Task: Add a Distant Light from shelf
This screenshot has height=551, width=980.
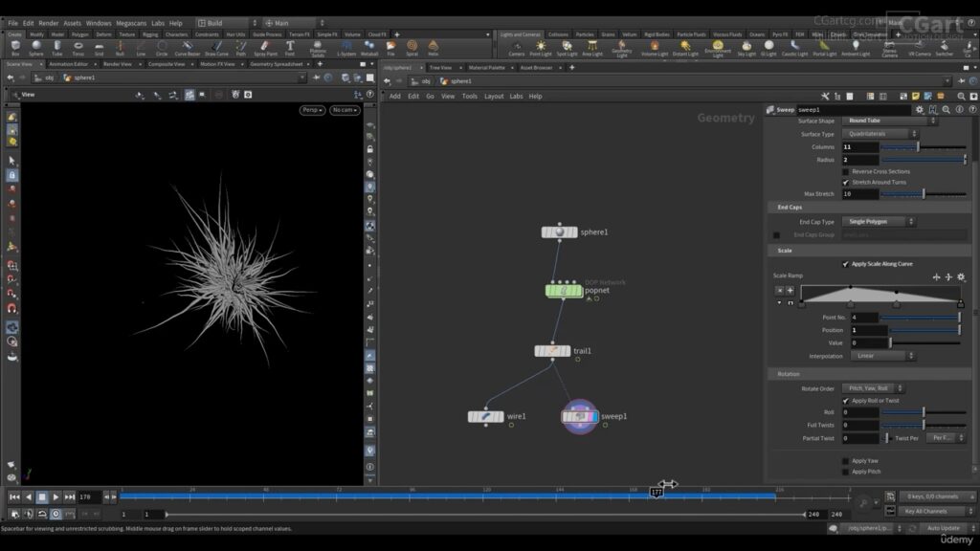Action: (685, 49)
